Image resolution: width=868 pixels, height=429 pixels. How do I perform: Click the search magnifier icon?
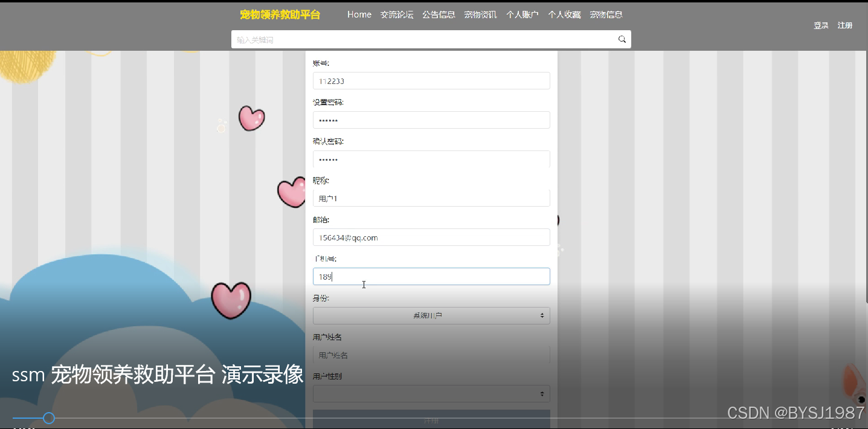[622, 39]
